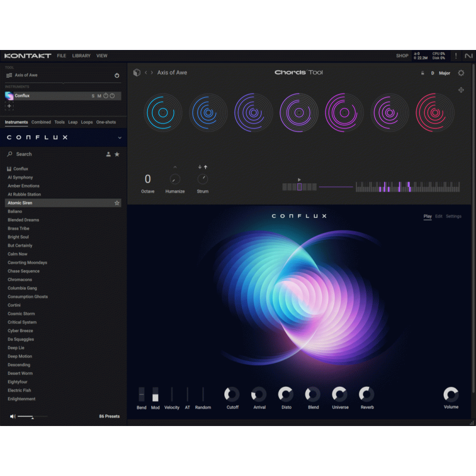Image resolution: width=476 pixels, height=476 pixels.
Task: Open the FILE menu
Action: [61, 56]
